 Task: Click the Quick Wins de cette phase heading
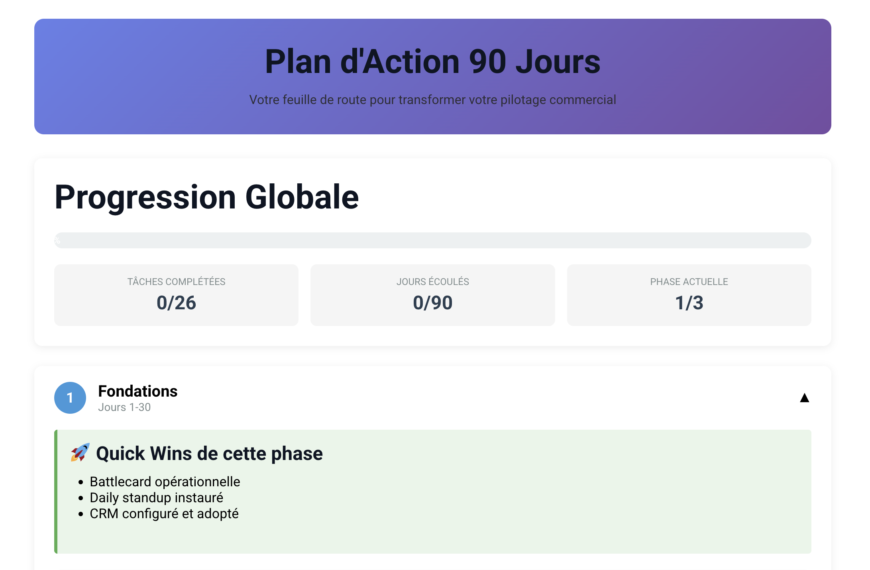pos(209,453)
